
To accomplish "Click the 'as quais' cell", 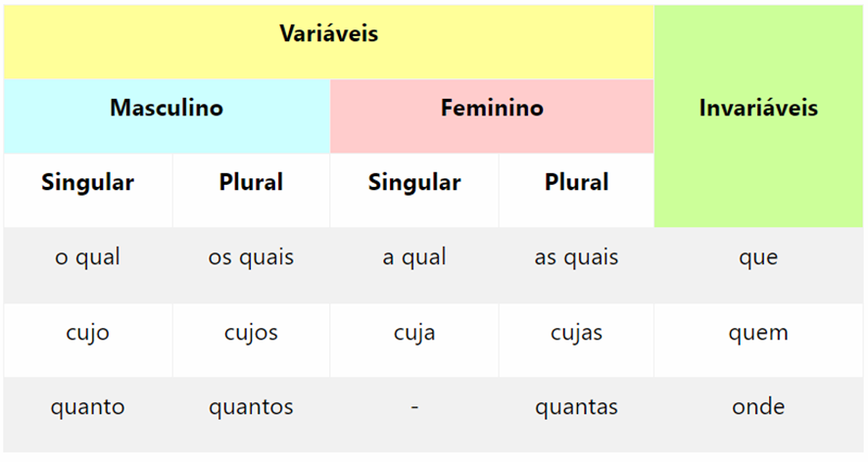I will pos(576,257).
